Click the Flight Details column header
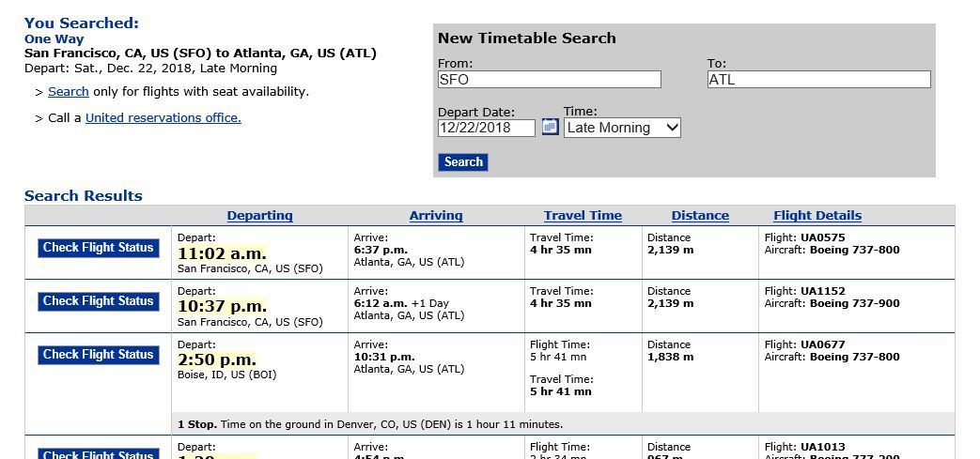Image resolution: width=980 pixels, height=459 pixels. pyautogui.click(x=817, y=216)
